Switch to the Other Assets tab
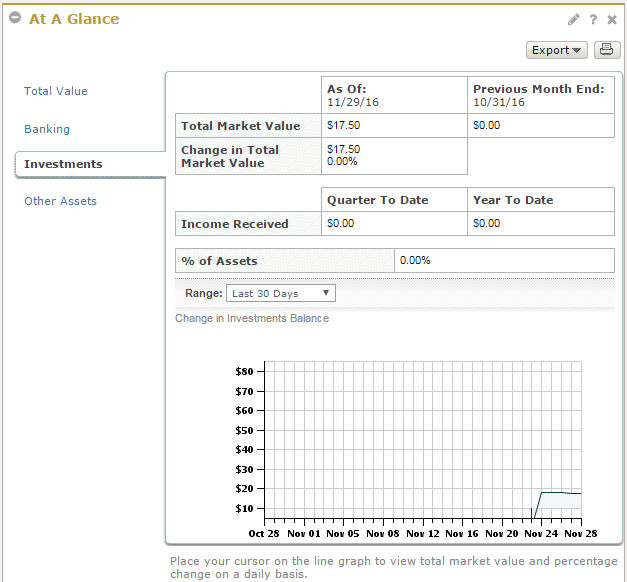 (60, 201)
